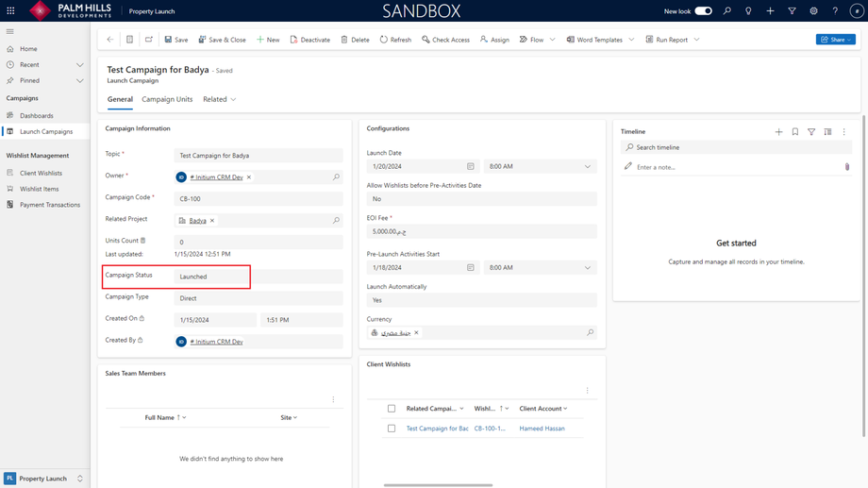
Task: Assign the record
Action: (494, 40)
